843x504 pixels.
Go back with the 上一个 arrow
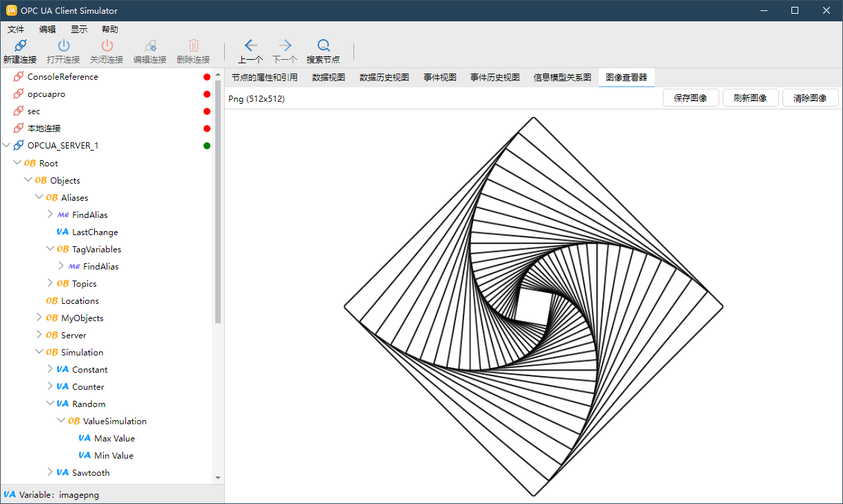click(x=250, y=46)
